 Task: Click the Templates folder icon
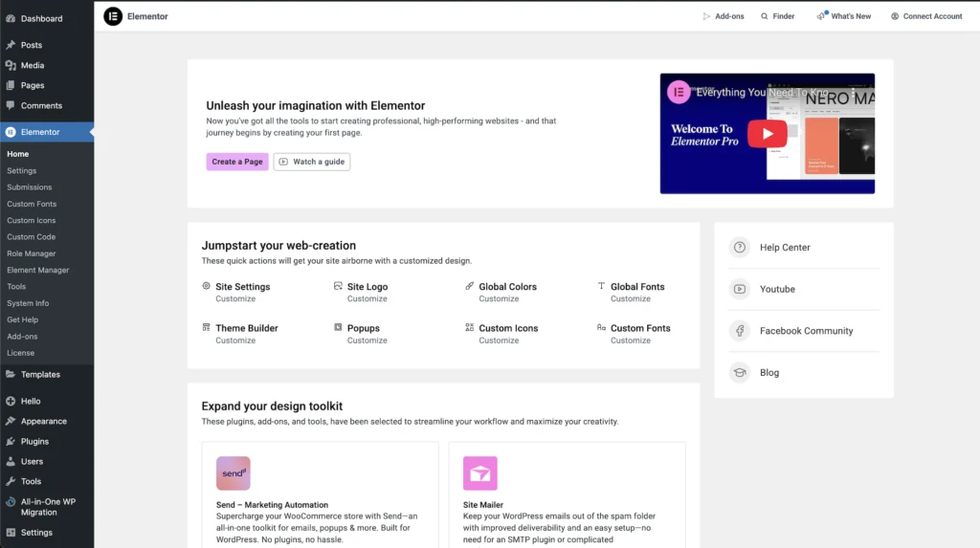[11, 374]
